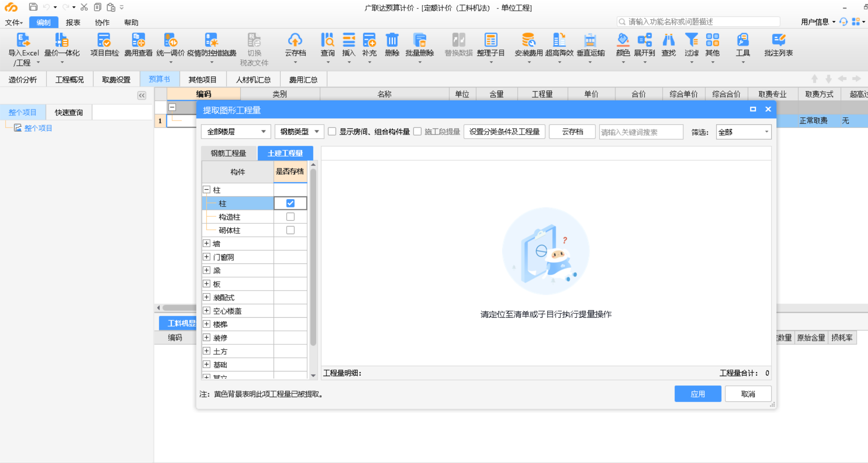Click the 过滤 filter funnel icon
Image resolution: width=868 pixels, height=463 pixels.
[x=691, y=40]
